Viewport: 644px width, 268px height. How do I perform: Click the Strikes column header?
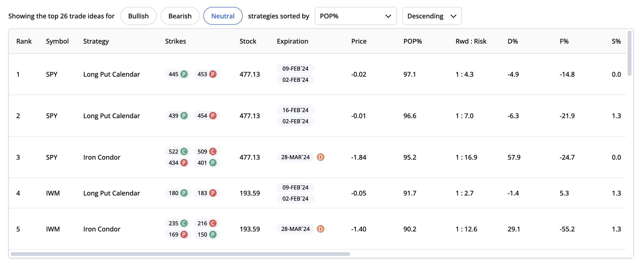pos(175,41)
